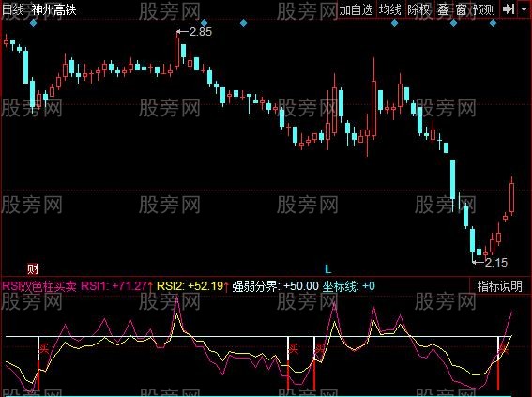Click the 2.15 low price label
Image resolution: width=532 pixels, height=397 pixels.
tap(496, 262)
